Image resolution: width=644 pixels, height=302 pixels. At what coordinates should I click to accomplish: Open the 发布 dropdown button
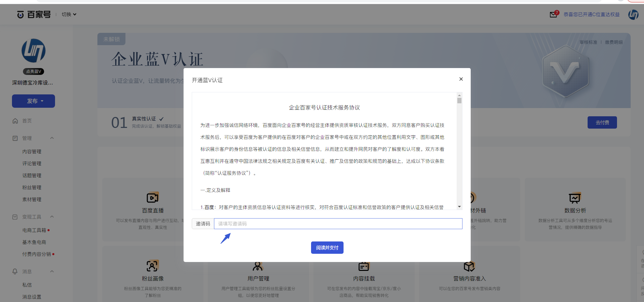point(33,101)
